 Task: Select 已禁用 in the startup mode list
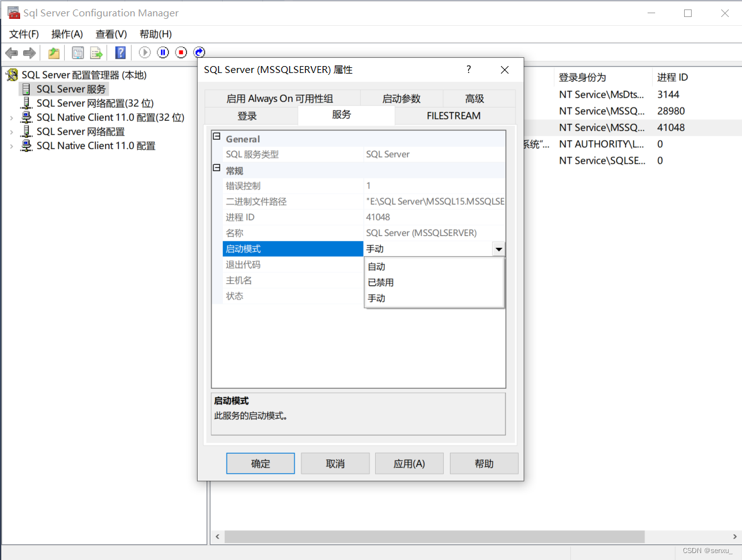pos(434,283)
